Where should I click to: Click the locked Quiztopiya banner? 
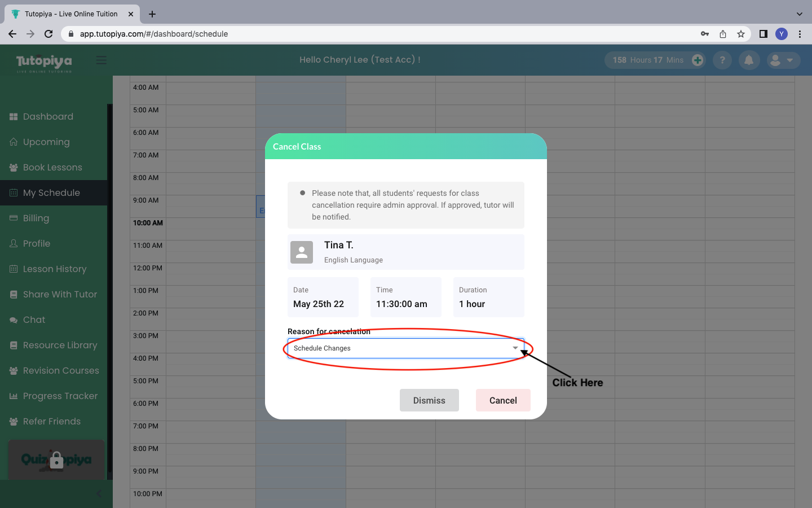[x=56, y=459]
